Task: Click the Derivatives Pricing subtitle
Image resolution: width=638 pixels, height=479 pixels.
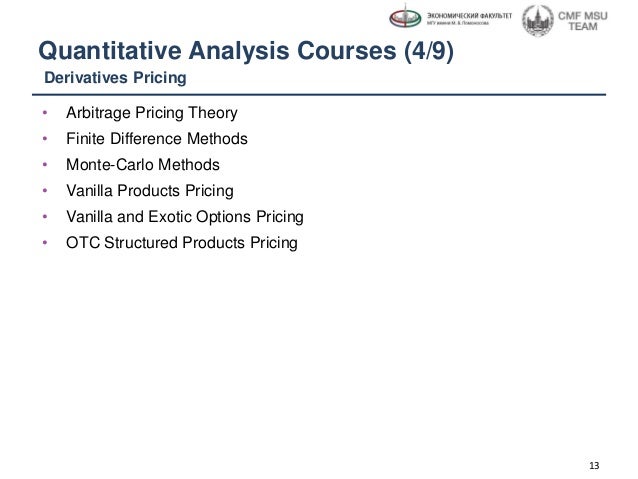Action: pyautogui.click(x=115, y=78)
